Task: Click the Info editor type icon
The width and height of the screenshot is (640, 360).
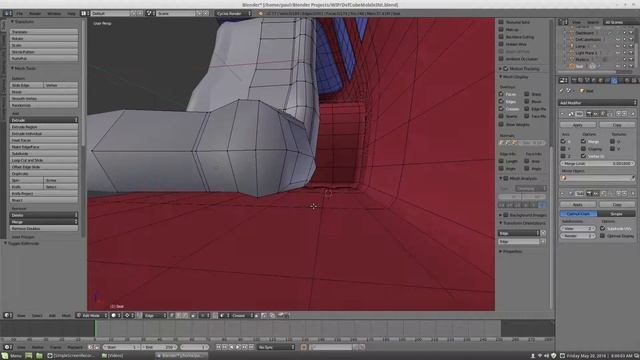Action: point(8,13)
